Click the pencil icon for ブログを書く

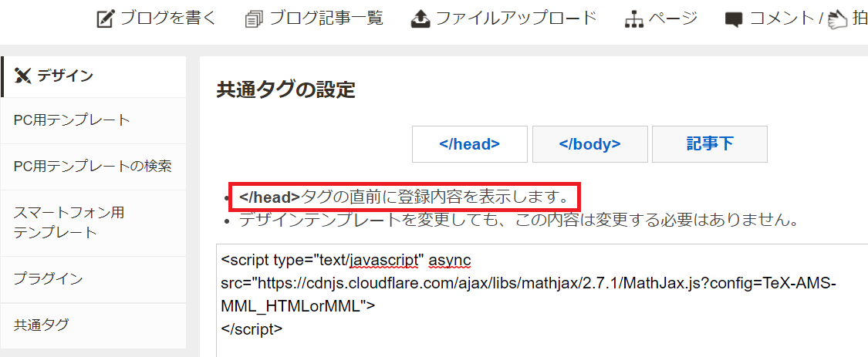(105, 19)
